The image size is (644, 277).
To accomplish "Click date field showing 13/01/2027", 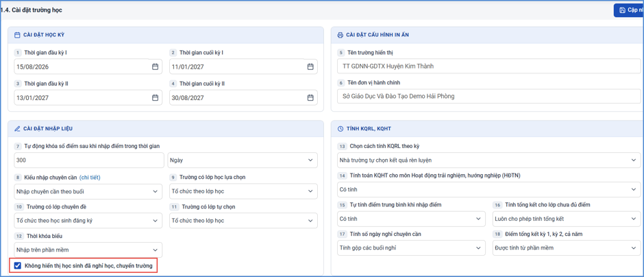I will 88,97.
